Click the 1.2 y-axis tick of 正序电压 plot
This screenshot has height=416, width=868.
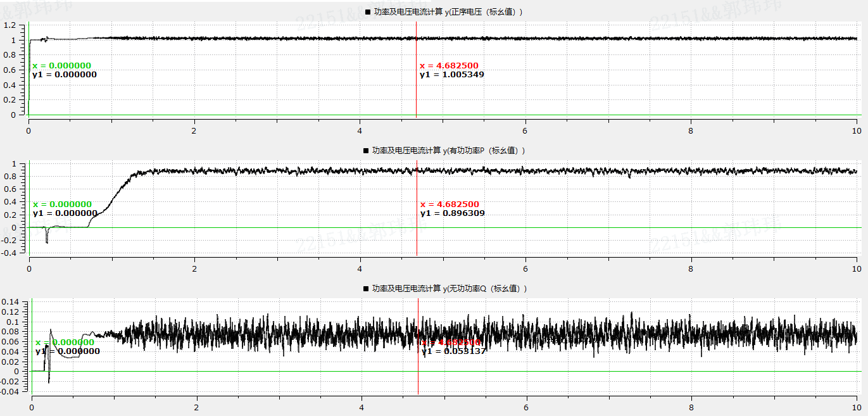coord(9,25)
